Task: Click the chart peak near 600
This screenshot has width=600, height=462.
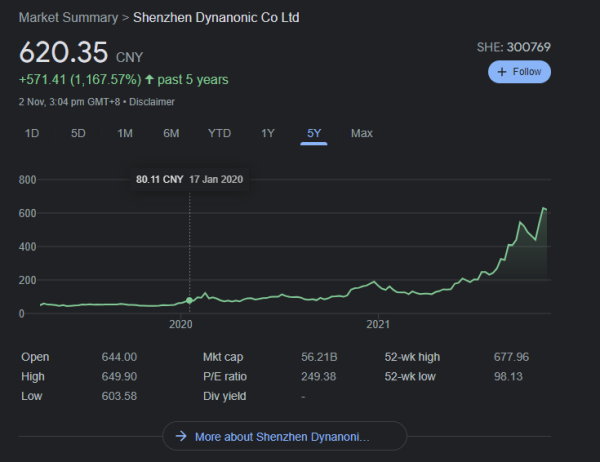Action: (543, 208)
